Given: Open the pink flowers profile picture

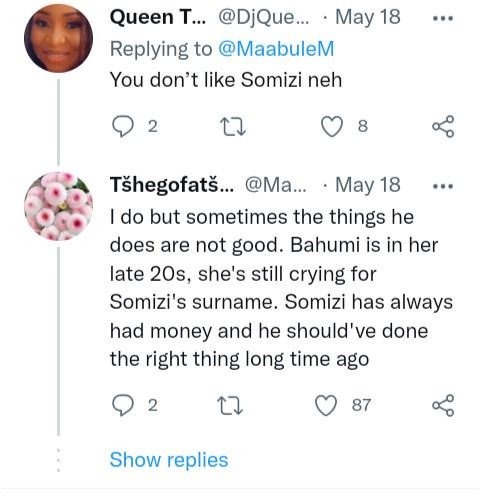Looking at the screenshot, I should coord(58,206).
